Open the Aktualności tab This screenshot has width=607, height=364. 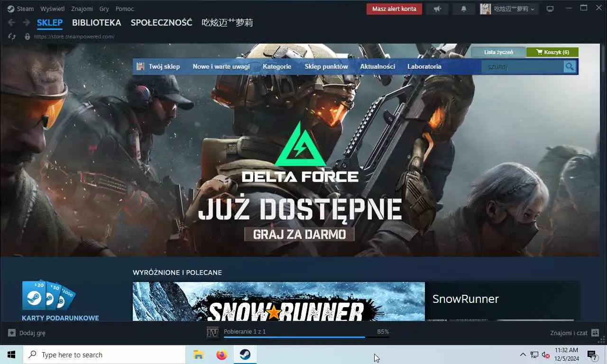[377, 66]
